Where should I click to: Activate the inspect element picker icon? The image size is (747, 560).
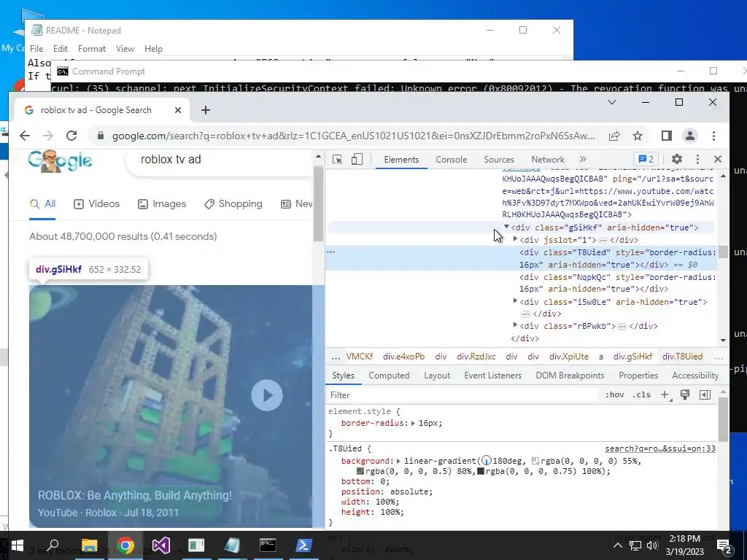coord(337,160)
